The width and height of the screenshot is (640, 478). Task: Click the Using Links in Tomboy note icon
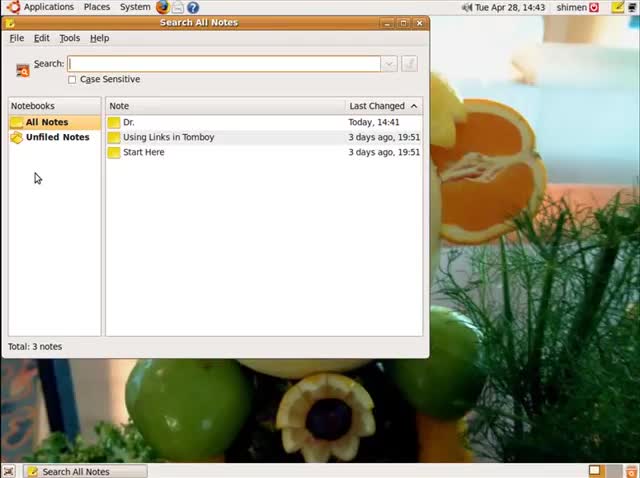(114, 138)
